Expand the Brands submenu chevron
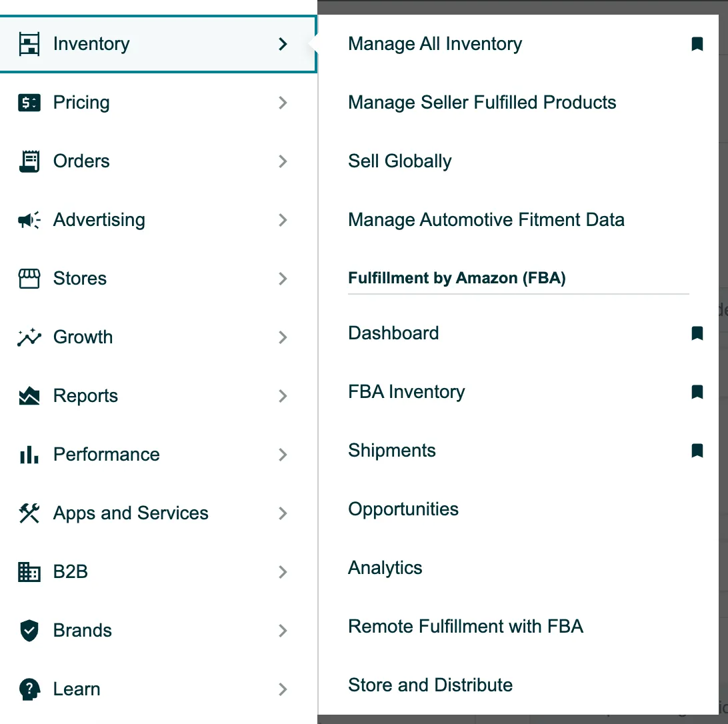Screen dimensions: 728x724 click(283, 631)
